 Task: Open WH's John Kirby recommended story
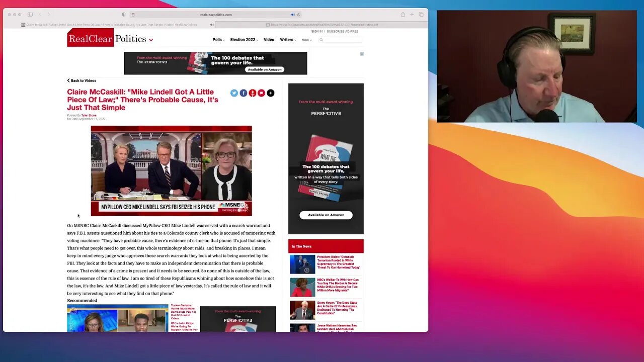[x=184, y=327]
